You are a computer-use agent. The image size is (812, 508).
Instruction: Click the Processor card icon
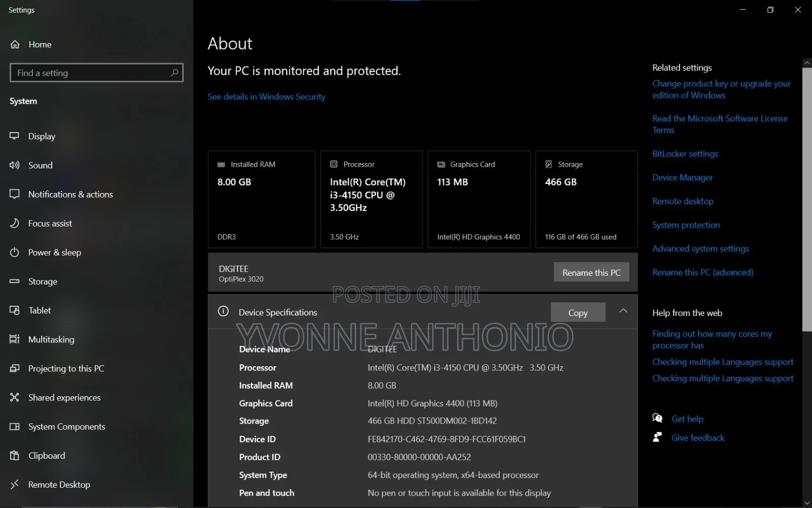(x=334, y=164)
